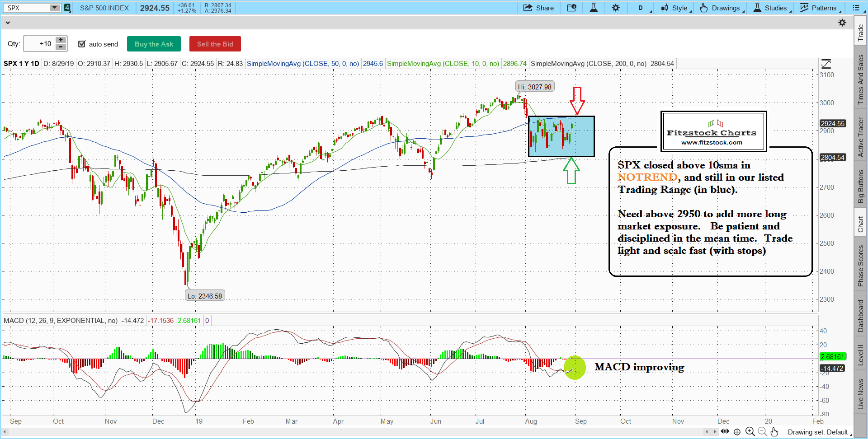Click the flask Edit Studies icon
868x439 pixels.
[x=594, y=8]
